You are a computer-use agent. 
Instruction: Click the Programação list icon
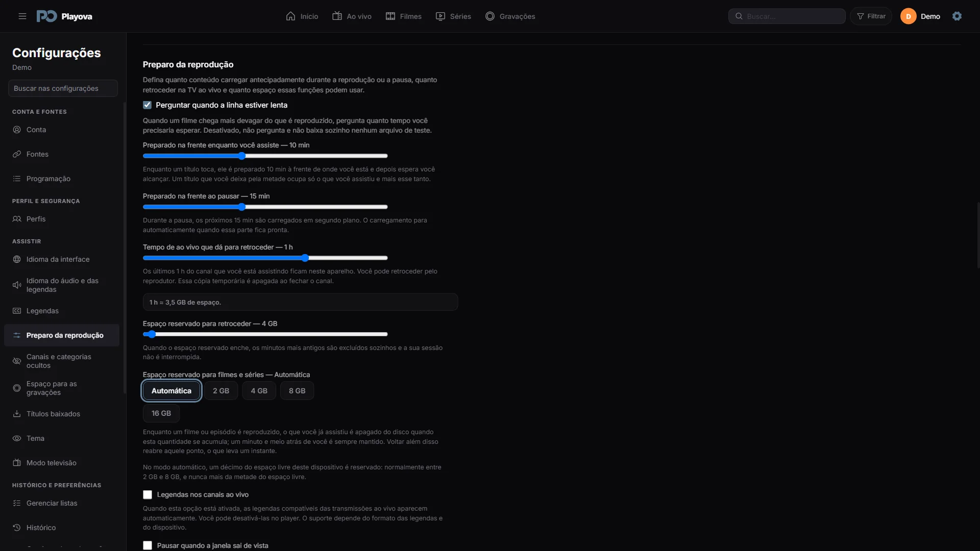click(17, 179)
